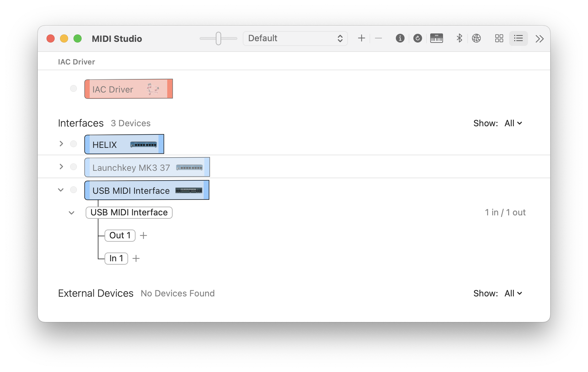Click the plus icon to add device

[361, 38]
